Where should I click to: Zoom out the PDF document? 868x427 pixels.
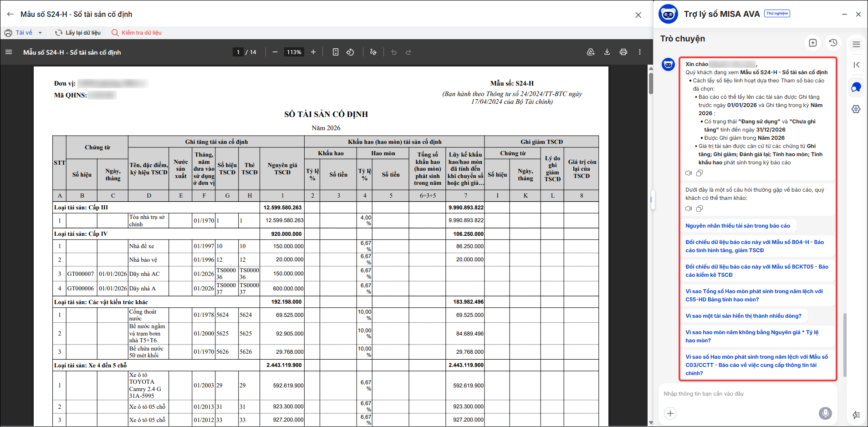(x=275, y=52)
